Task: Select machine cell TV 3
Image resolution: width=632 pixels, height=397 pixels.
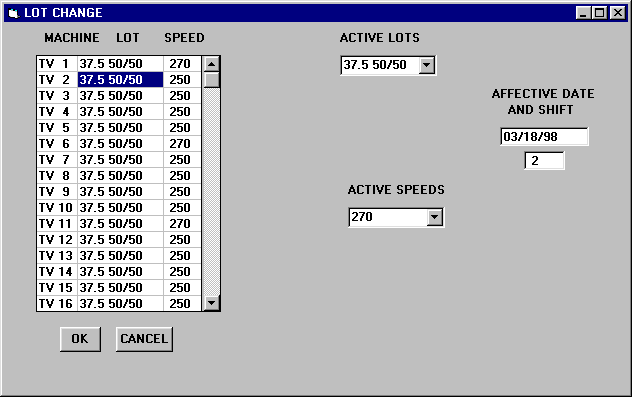Action: [57, 96]
